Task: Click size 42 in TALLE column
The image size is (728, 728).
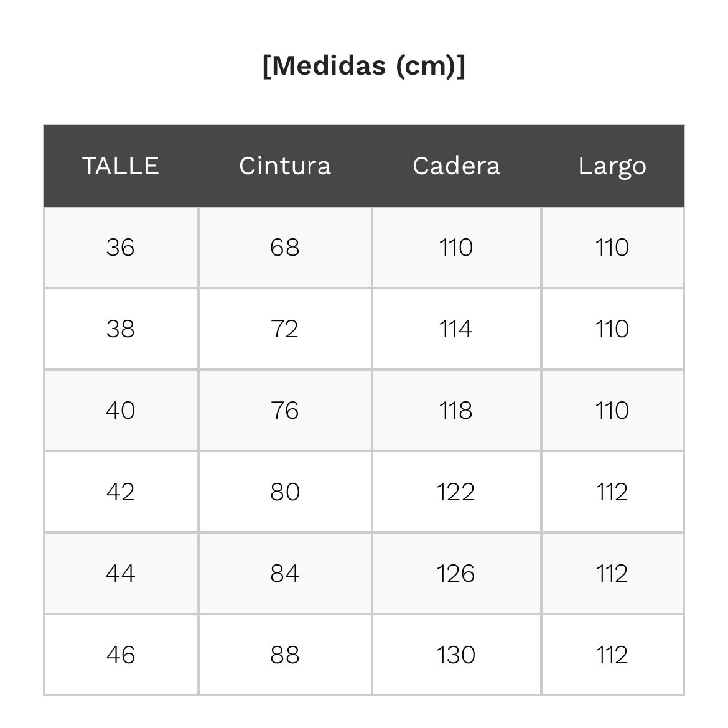Action: click(121, 492)
